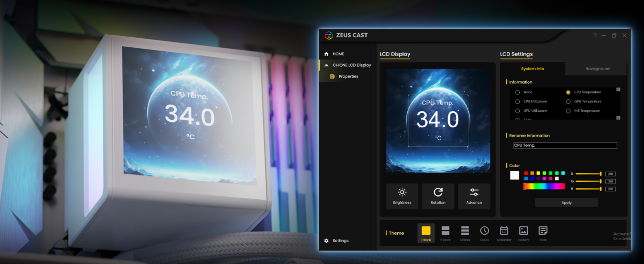Choose the CPU Utilizature radio option
The width and height of the screenshot is (644, 264).
[518, 102]
